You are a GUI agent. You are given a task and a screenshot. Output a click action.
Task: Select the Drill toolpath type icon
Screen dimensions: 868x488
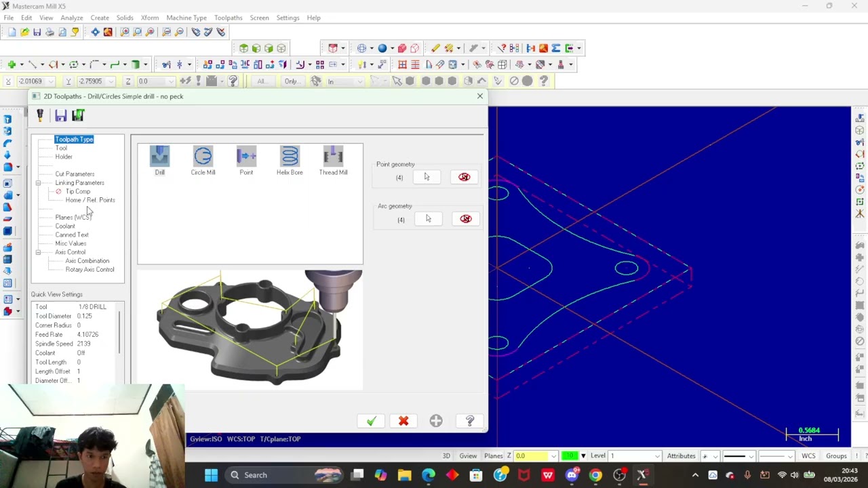point(160,157)
